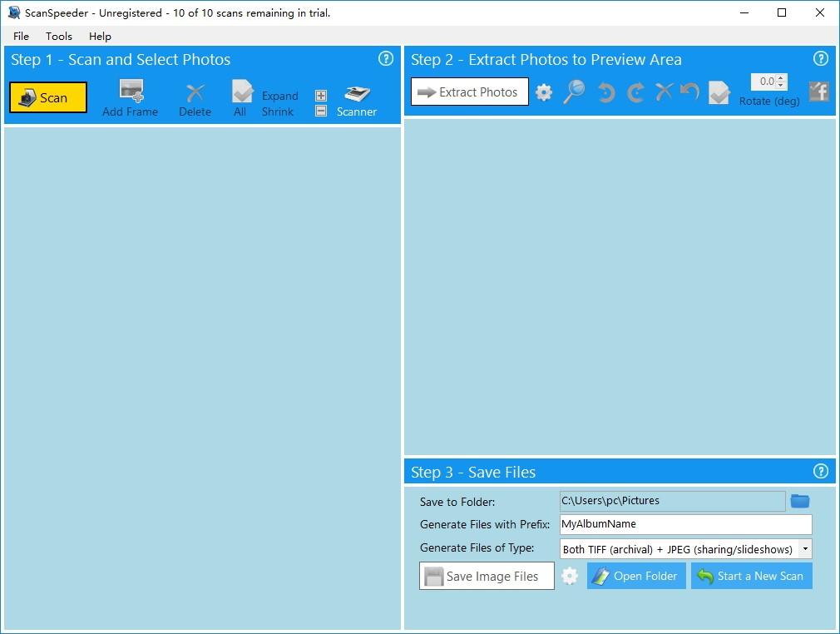This screenshot has width=840, height=634.
Task: Click the Expand frames plus icon
Action: (x=321, y=96)
